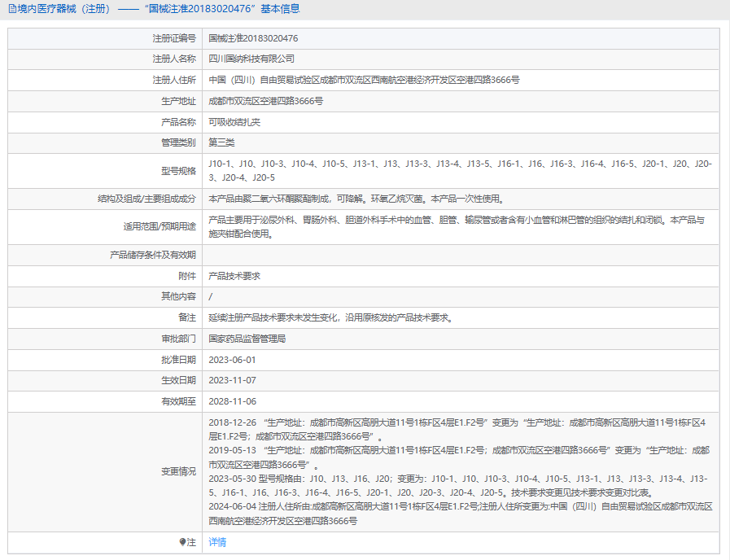The height and width of the screenshot is (560, 730).
Task: Select management category 第三类
Action: click(x=221, y=143)
